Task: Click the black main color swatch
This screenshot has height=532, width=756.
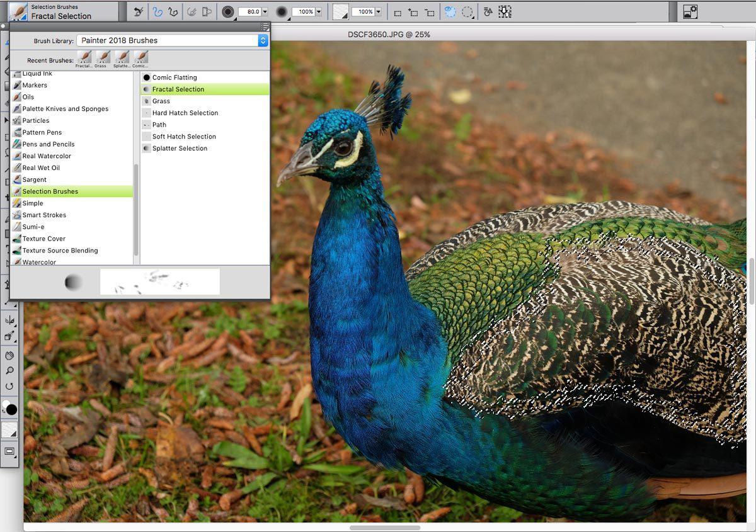Action: point(11,409)
